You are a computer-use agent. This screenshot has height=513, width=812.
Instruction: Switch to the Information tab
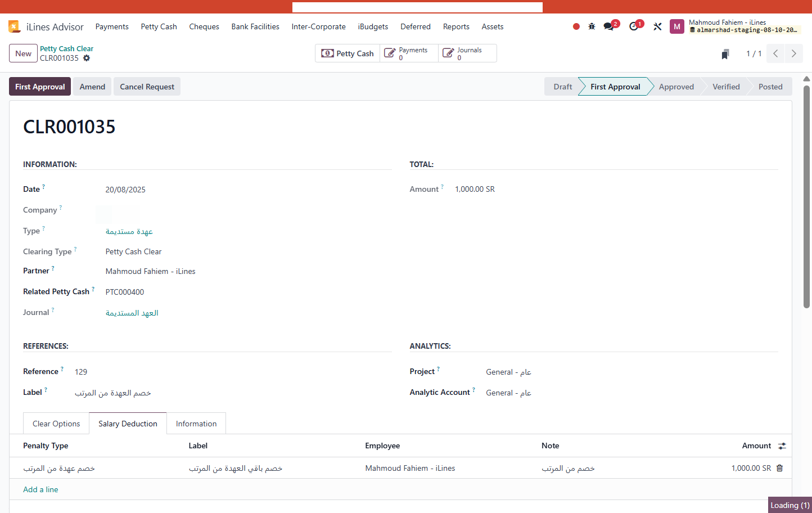[x=196, y=424]
